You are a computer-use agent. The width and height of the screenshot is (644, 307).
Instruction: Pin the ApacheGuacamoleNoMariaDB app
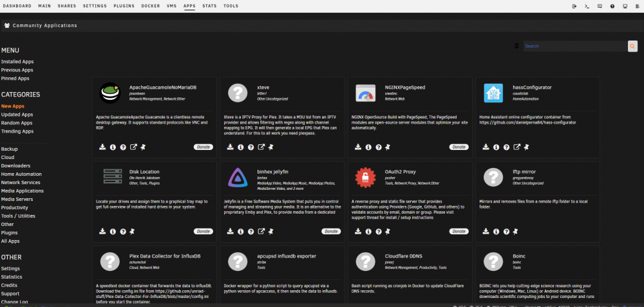(143, 147)
